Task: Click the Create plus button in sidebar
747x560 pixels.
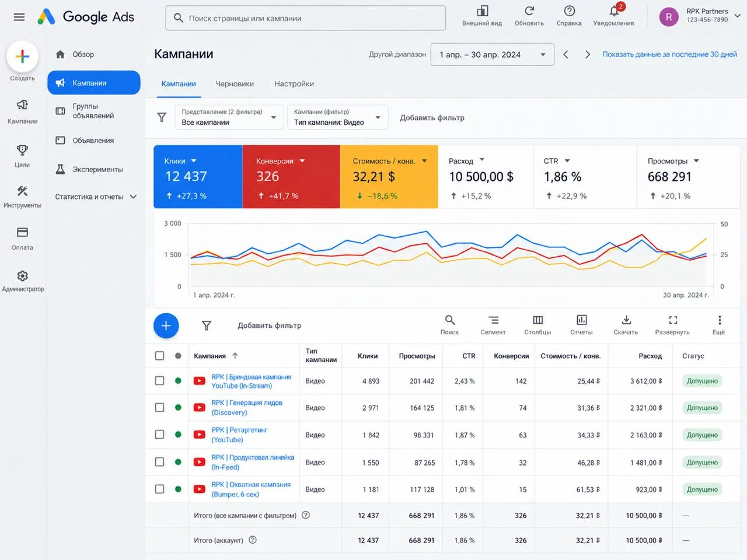Action: (x=22, y=57)
